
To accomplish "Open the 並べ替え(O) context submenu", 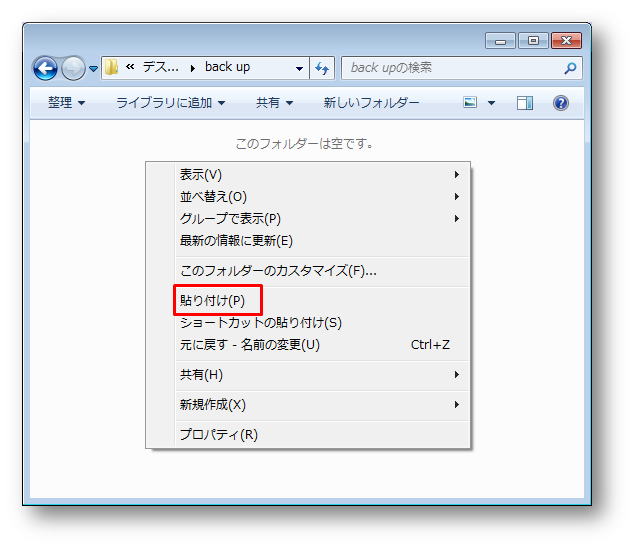I will point(323,197).
